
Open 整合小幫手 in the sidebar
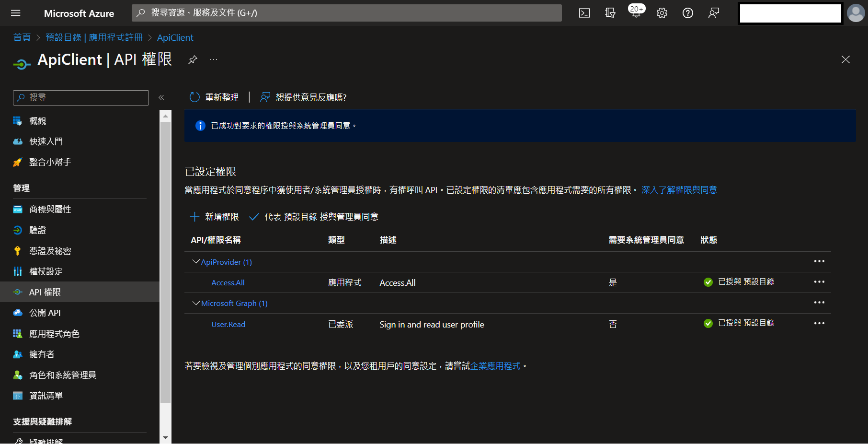tap(50, 162)
